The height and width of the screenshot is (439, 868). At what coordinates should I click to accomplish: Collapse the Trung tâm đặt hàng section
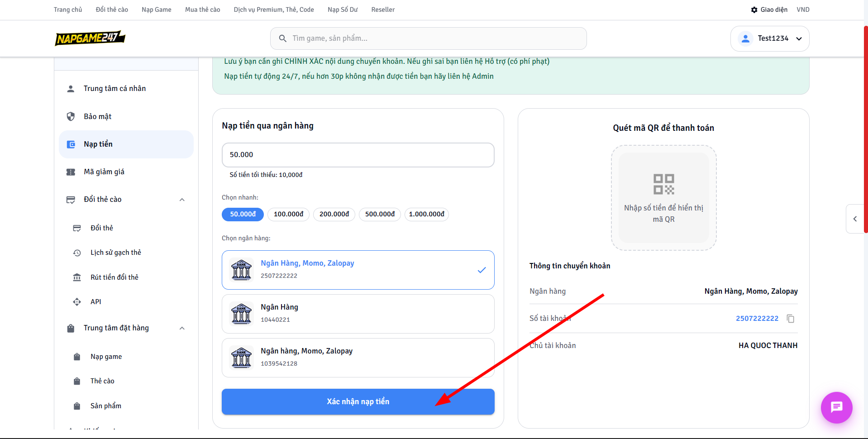182,328
